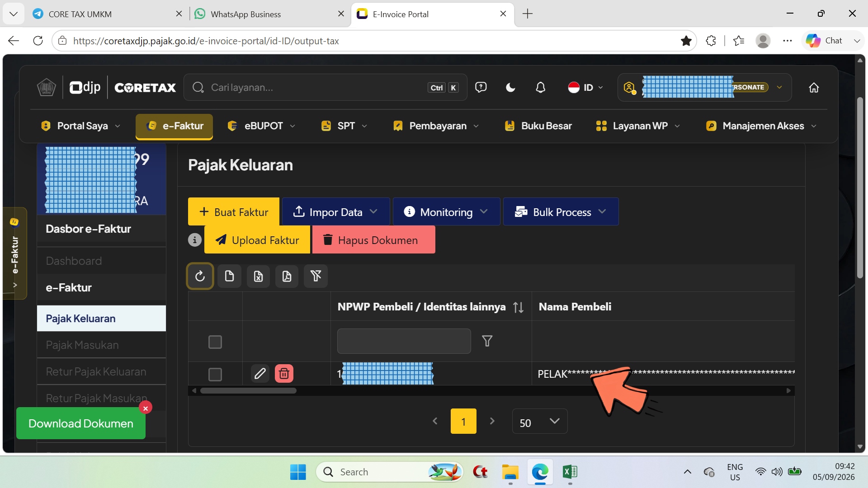Open the eBUPOT menu
Viewport: 868px width, 488px height.
[x=262, y=126]
